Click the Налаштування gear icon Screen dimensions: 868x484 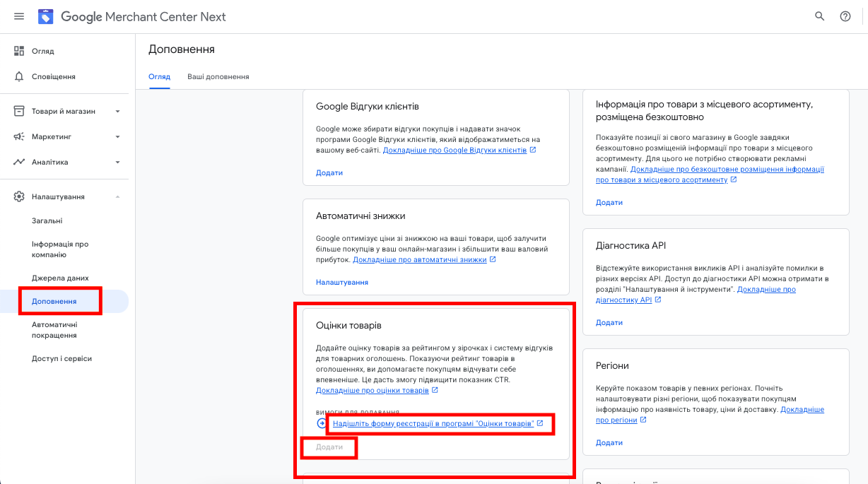pyautogui.click(x=19, y=196)
